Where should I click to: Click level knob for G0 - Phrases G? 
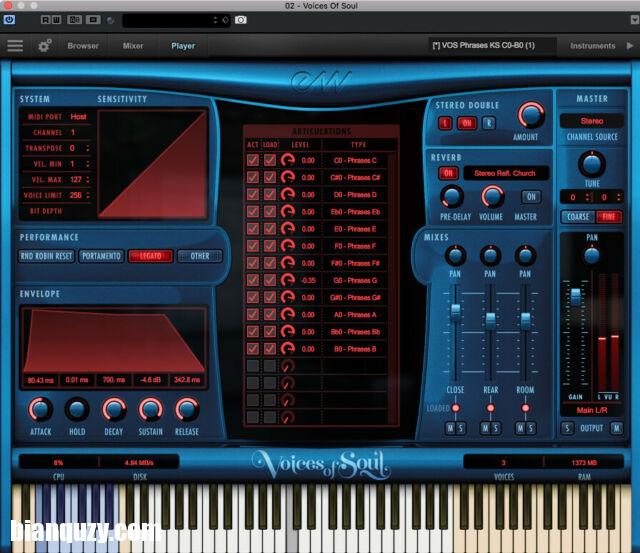click(288, 280)
